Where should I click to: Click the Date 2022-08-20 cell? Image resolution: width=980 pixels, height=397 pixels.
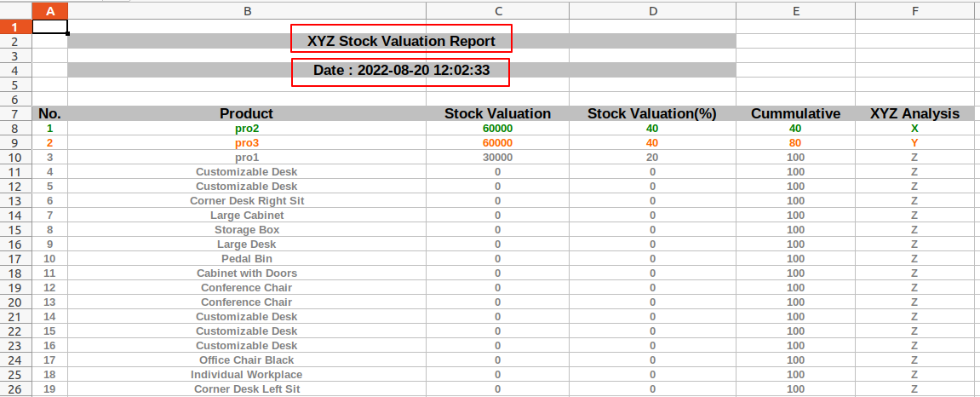coord(402,71)
